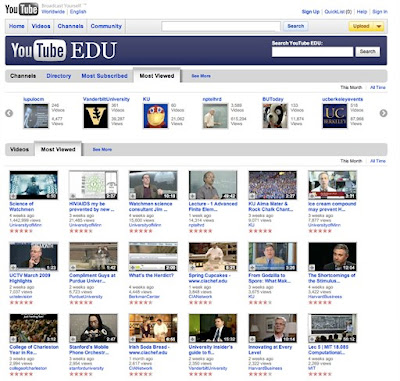Filter channels by All Time

coord(378,87)
